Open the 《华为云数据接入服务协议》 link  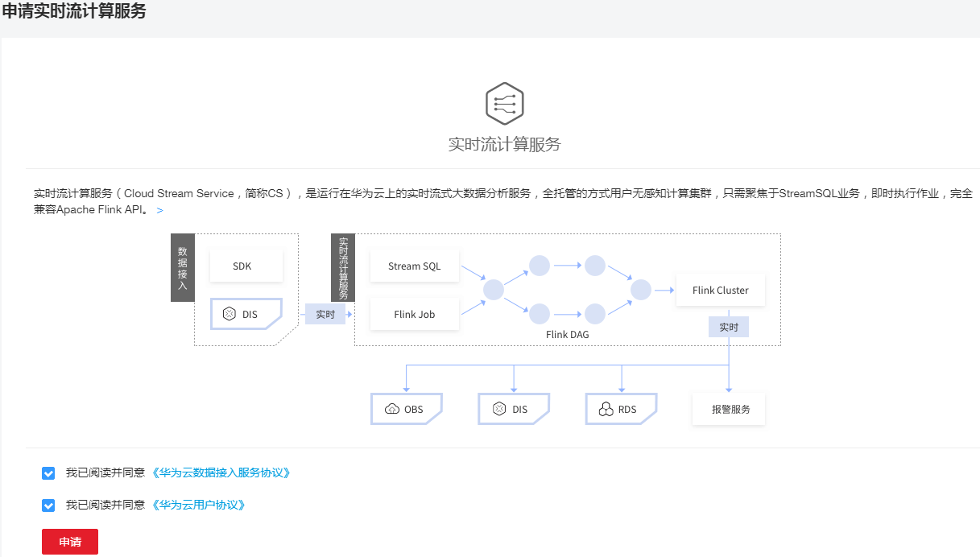221,472
